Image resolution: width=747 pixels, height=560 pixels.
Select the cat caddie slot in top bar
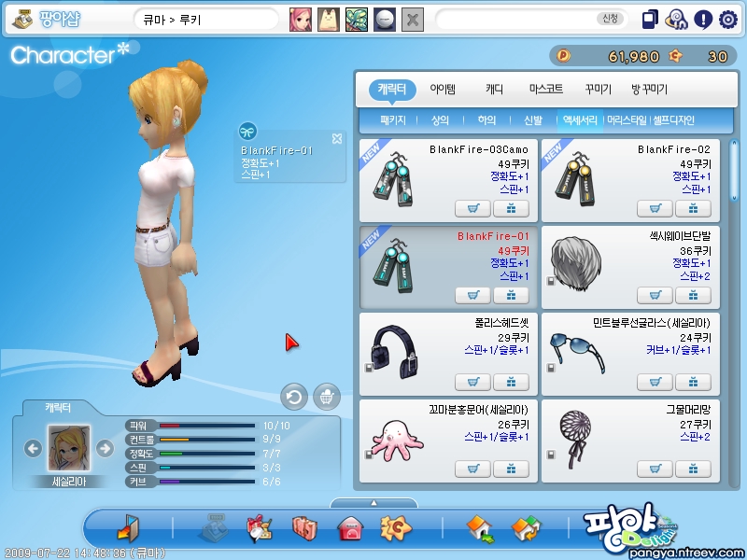[x=329, y=20]
